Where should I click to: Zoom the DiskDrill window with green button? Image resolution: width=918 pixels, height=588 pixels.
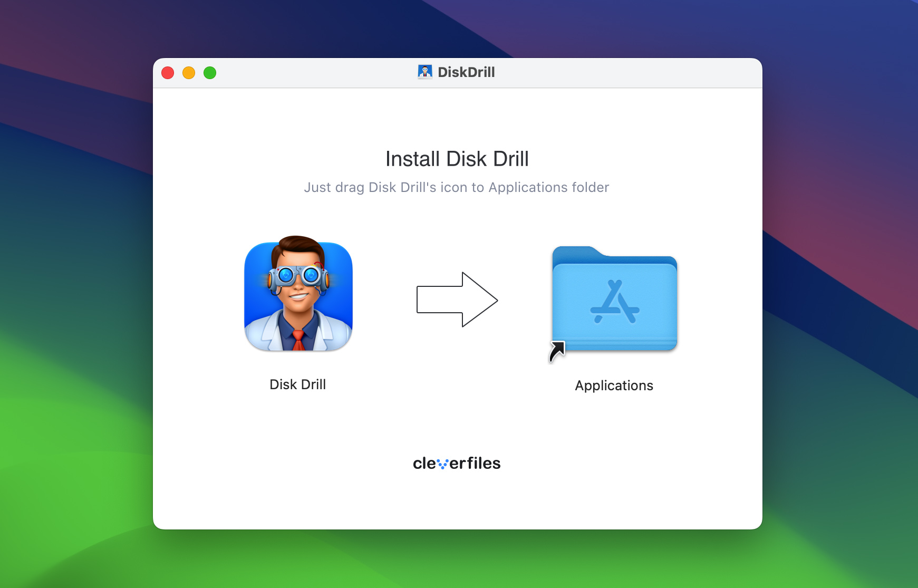pos(210,73)
